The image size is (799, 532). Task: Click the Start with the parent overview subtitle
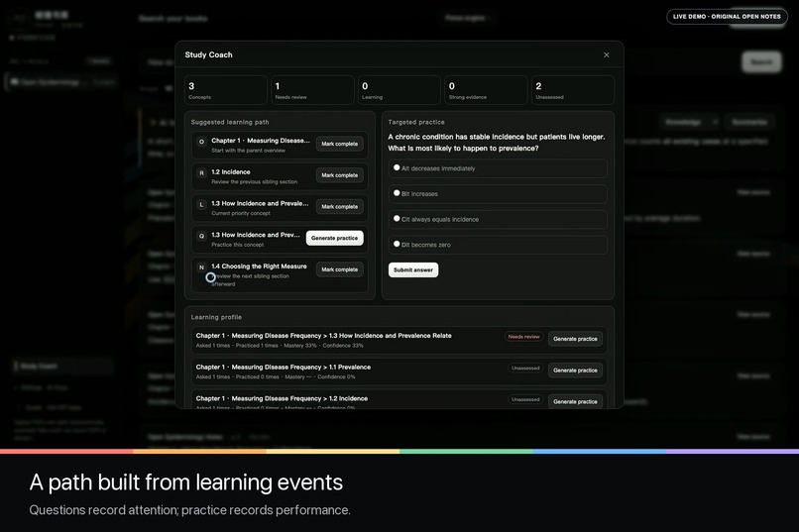[248, 151]
